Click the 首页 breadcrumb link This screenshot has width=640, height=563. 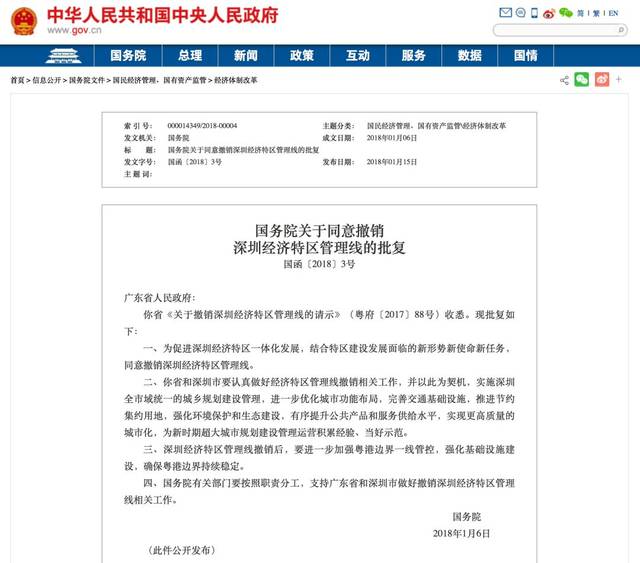[x=17, y=80]
